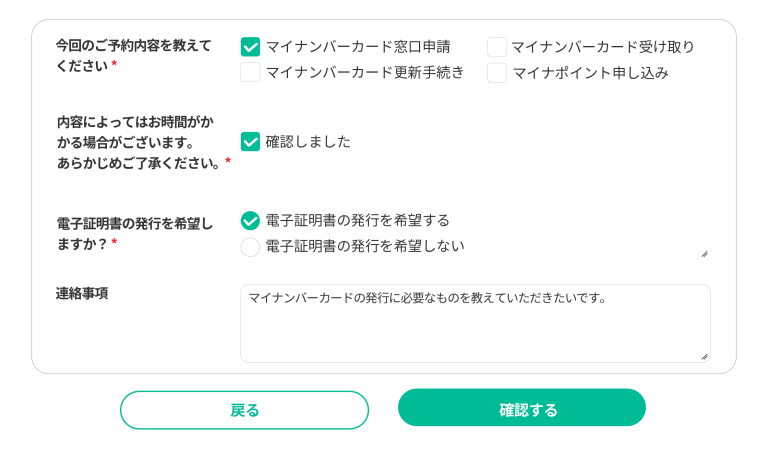Toggle the 確認しました checkbox

[250, 142]
